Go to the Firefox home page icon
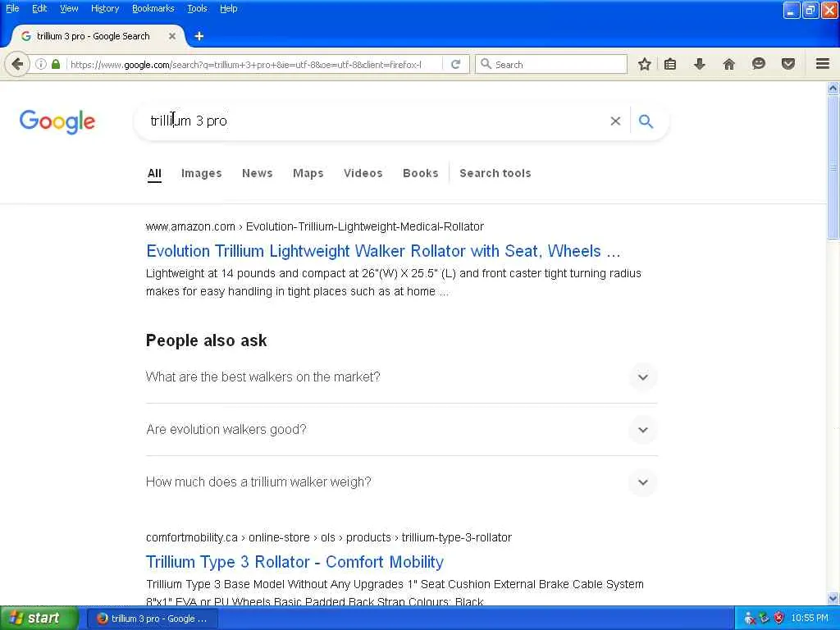840x630 pixels. coord(728,64)
